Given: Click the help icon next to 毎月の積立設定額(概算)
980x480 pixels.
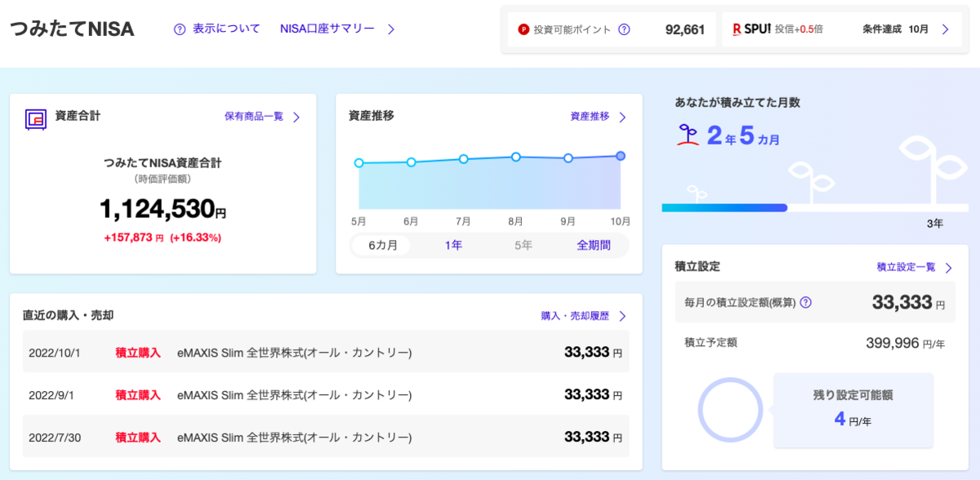Looking at the screenshot, I should click(x=806, y=302).
